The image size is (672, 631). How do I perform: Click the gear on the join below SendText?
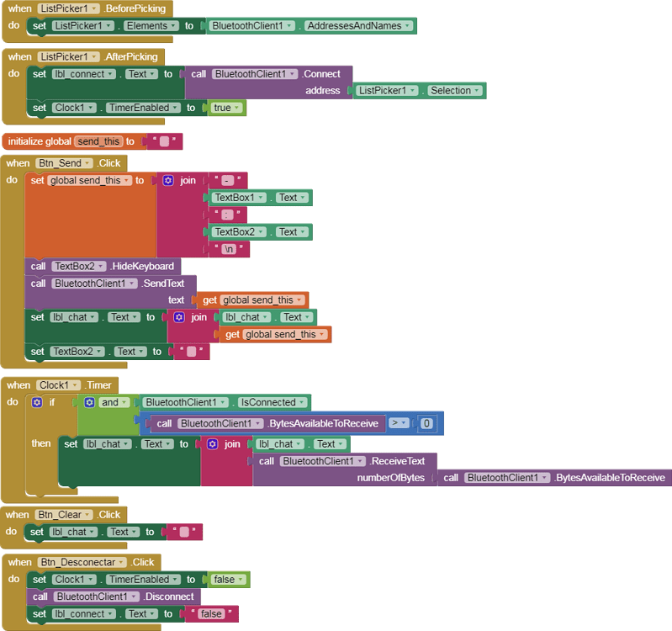[x=178, y=317]
